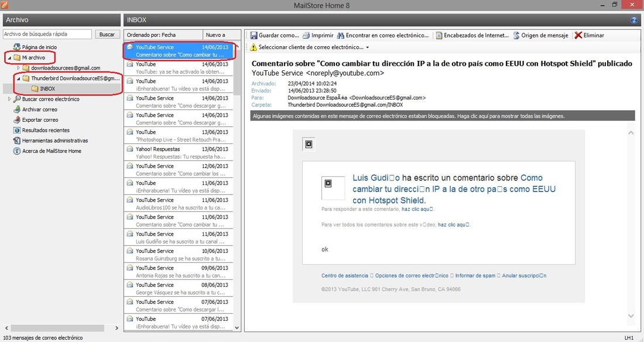Open the Ordenado por: Fecha sort header
The height and width of the screenshot is (342, 644).
(x=163, y=35)
